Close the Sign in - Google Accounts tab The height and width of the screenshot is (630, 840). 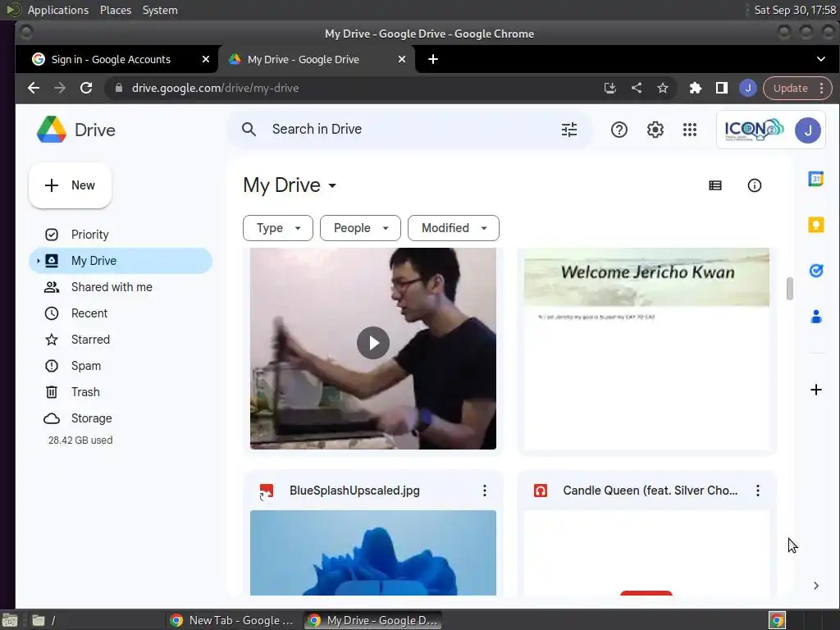[206, 59]
